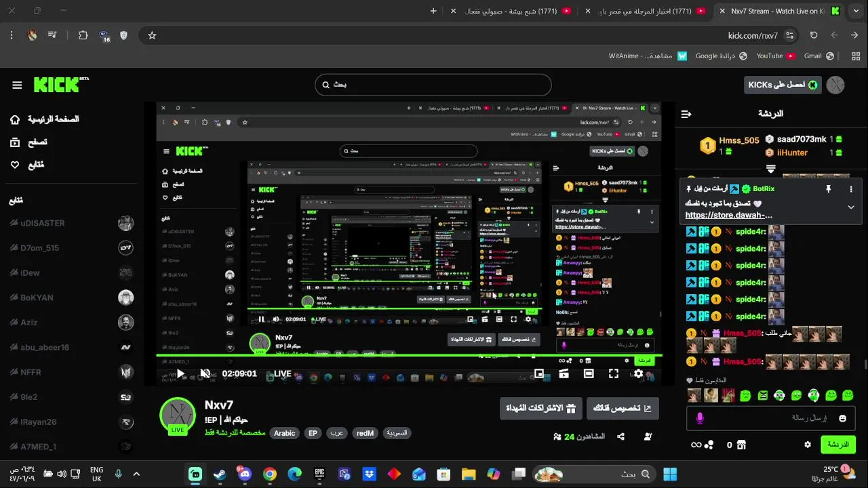Open pinned message options menu

point(851,189)
